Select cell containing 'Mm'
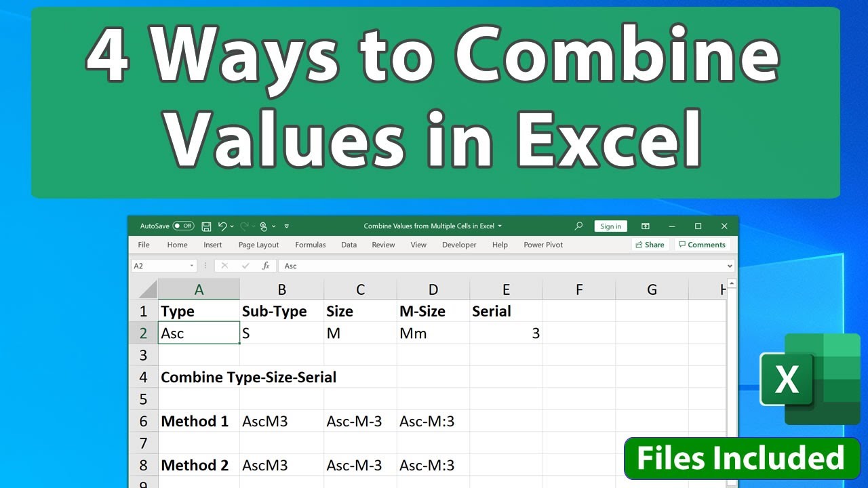 click(433, 333)
